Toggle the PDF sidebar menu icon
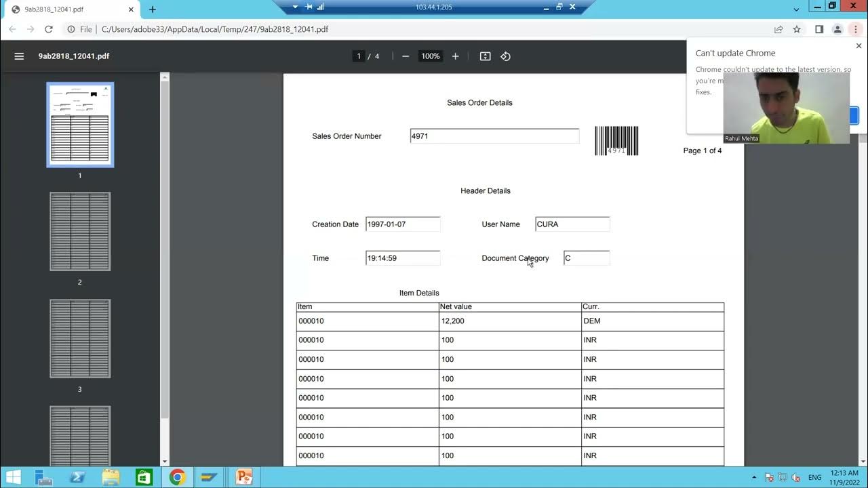 coord(19,56)
